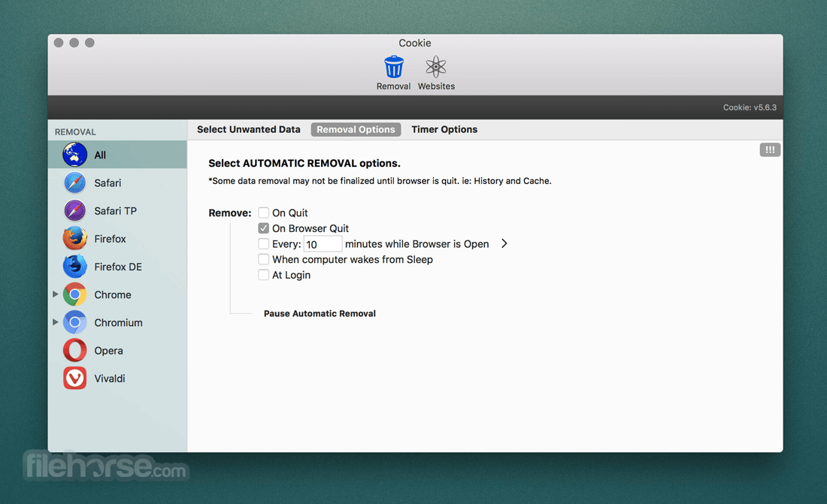Enable the At Login checkbox
Image resolution: width=827 pixels, height=504 pixels.
263,275
